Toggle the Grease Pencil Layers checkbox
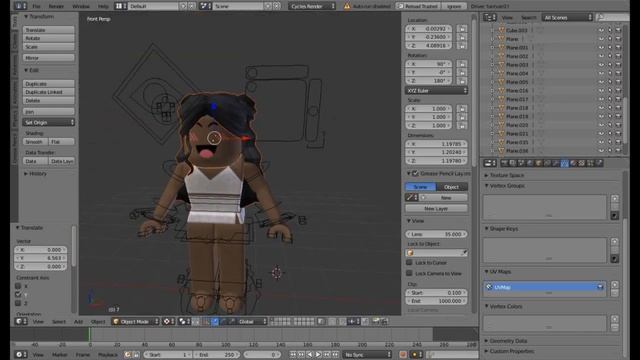 click(415, 173)
